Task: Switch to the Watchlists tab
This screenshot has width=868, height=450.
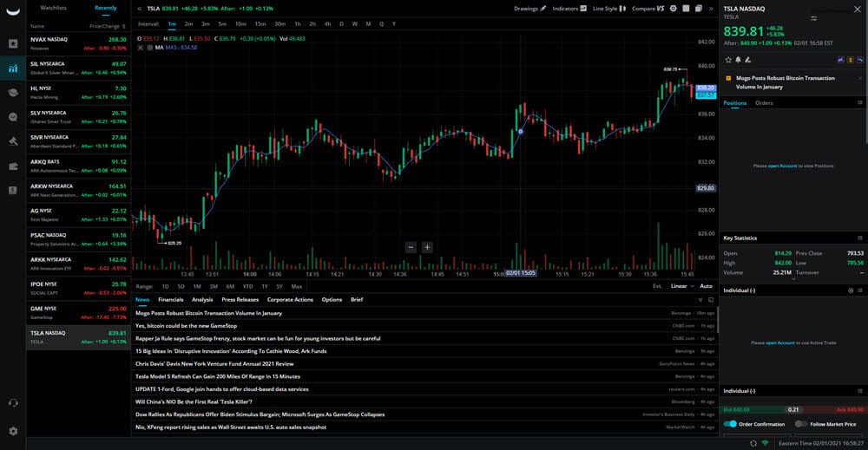Action: (x=53, y=8)
